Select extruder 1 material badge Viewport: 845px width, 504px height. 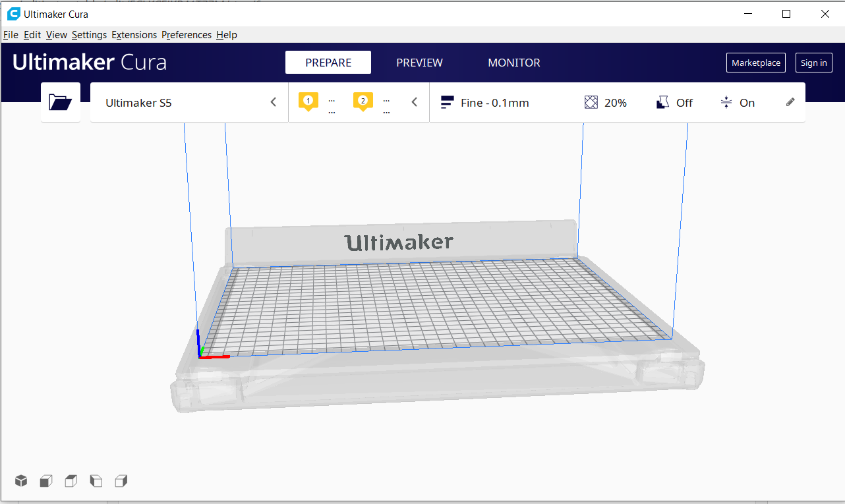coord(308,101)
